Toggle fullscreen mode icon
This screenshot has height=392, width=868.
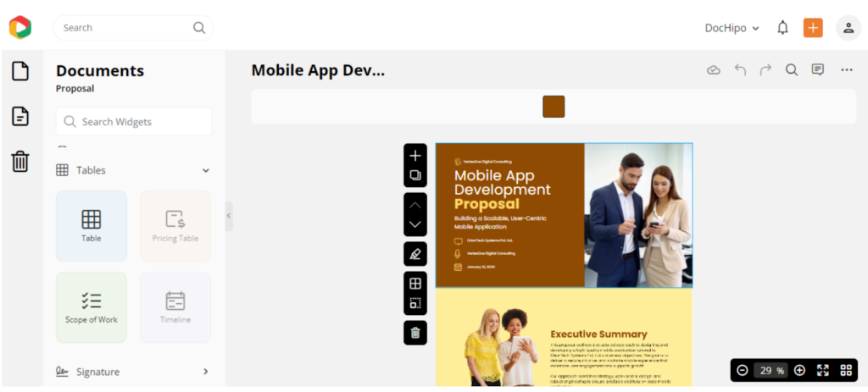822,370
